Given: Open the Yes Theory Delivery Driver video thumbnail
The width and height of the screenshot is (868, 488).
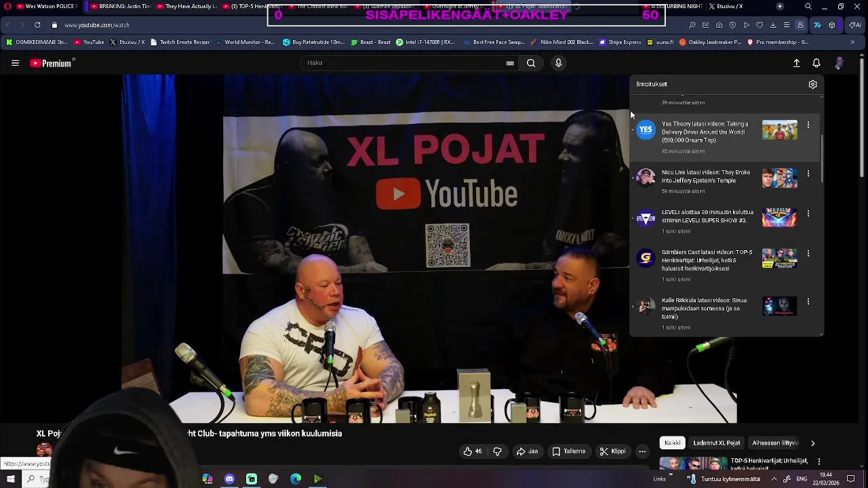Looking at the screenshot, I should click(x=779, y=129).
